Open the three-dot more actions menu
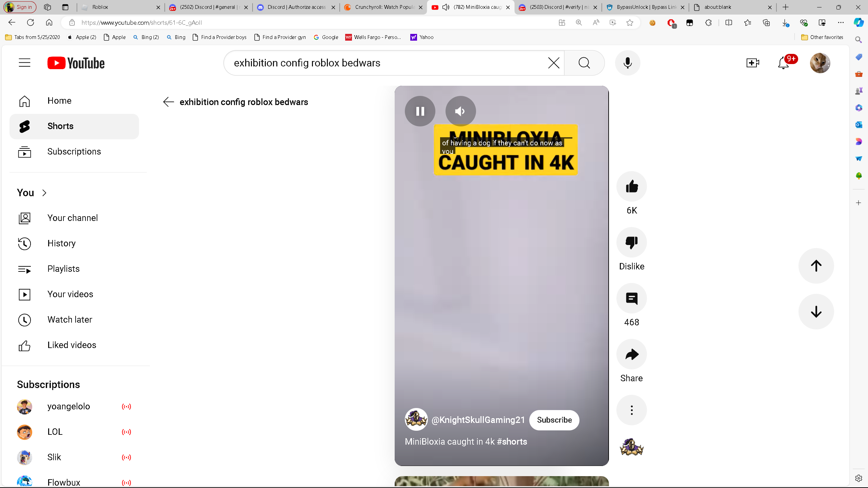This screenshot has width=868, height=488. coord(631,410)
